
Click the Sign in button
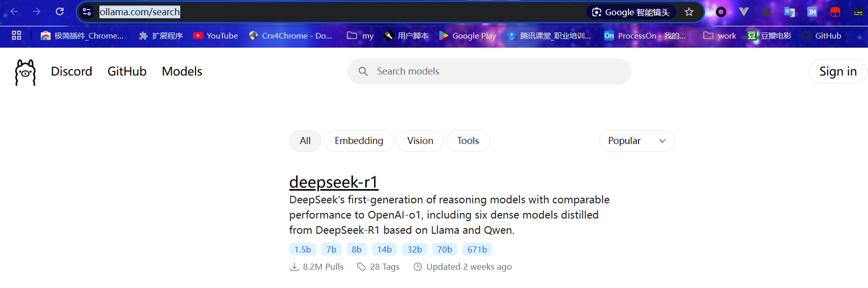click(x=838, y=71)
